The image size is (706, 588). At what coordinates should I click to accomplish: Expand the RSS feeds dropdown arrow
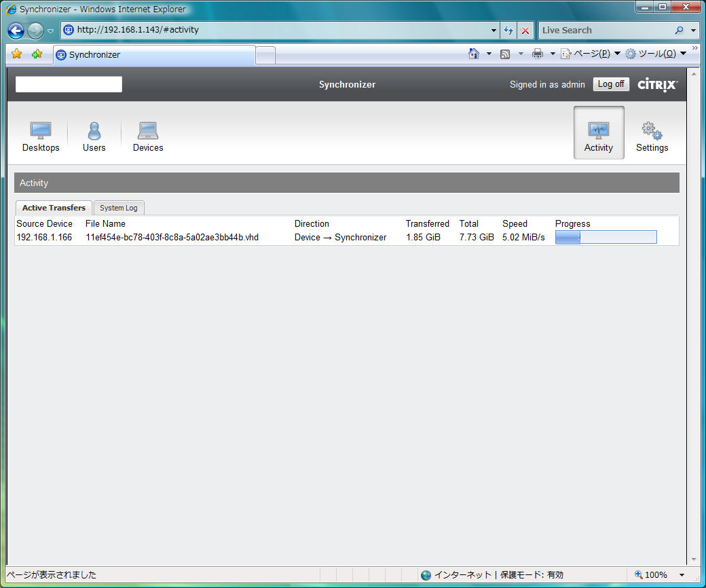pyautogui.click(x=521, y=54)
